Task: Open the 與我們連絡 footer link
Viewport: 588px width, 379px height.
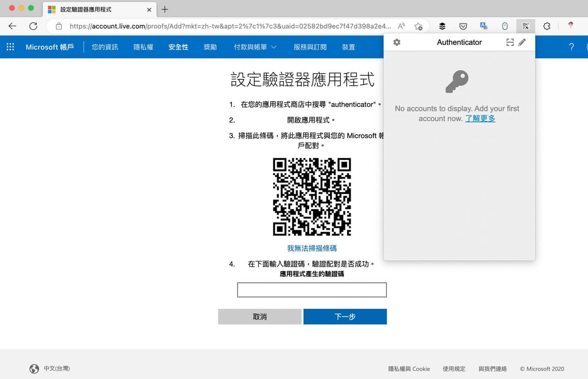Action: 493,369
